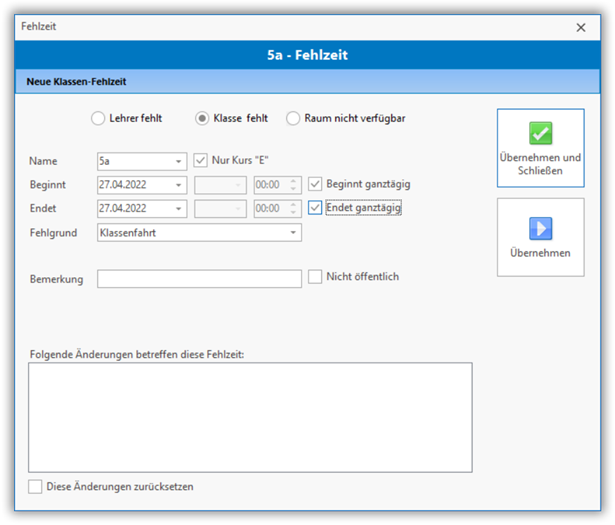The height and width of the screenshot is (525, 615).
Task: Uncheck the "Beginnt ganztägig" checkbox
Action: (316, 184)
